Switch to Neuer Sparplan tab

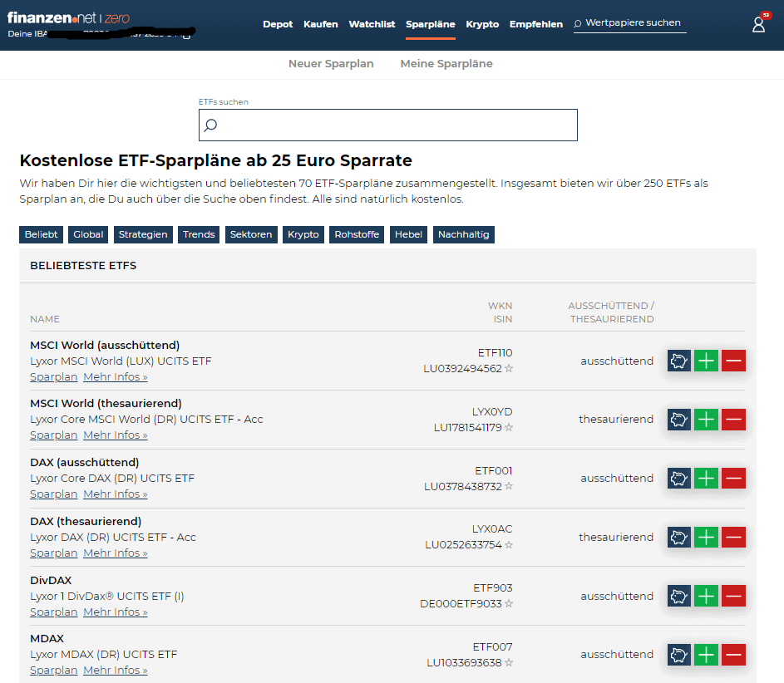[x=331, y=63]
